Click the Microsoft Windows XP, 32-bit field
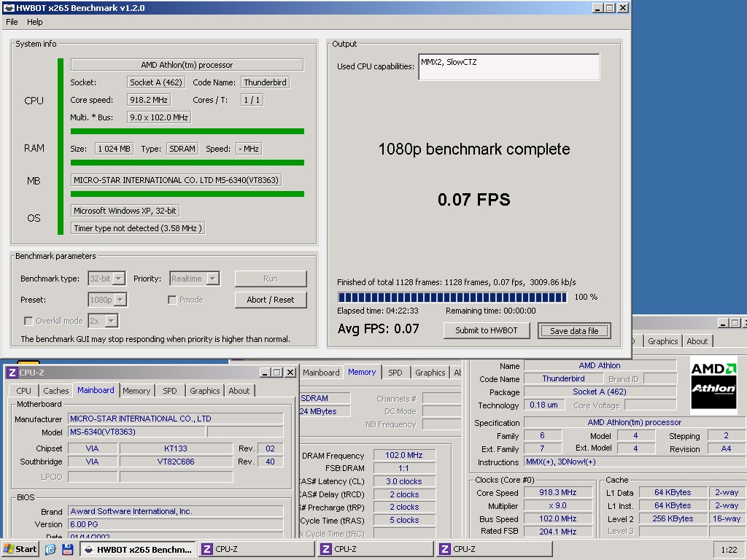 click(125, 211)
